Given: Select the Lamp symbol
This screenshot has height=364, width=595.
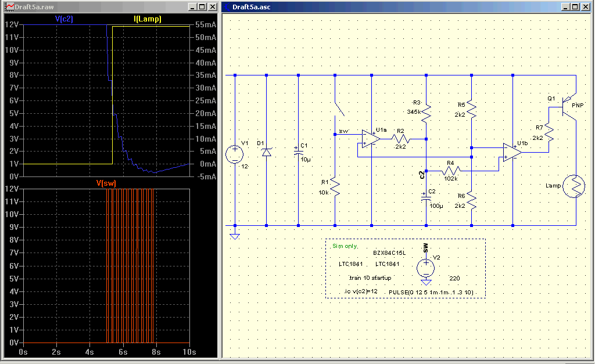Looking at the screenshot, I should tap(574, 186).
